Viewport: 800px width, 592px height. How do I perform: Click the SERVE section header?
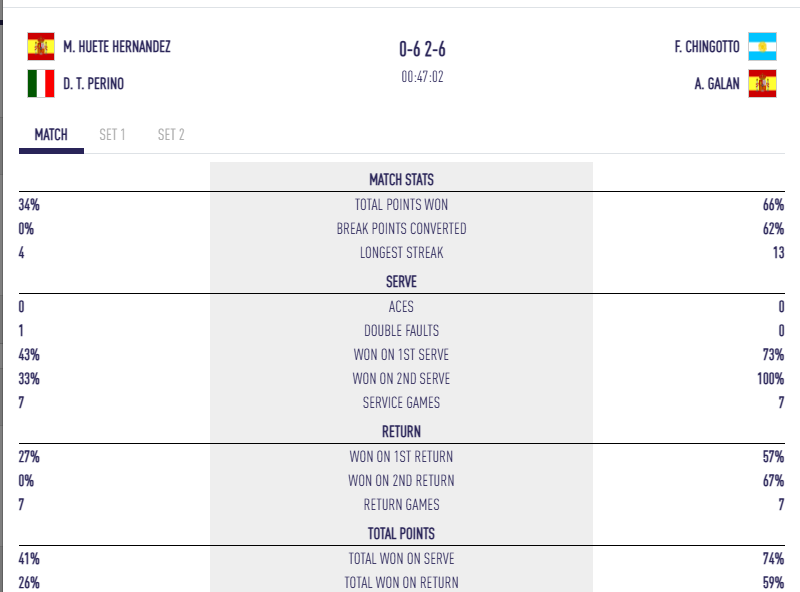coord(401,282)
